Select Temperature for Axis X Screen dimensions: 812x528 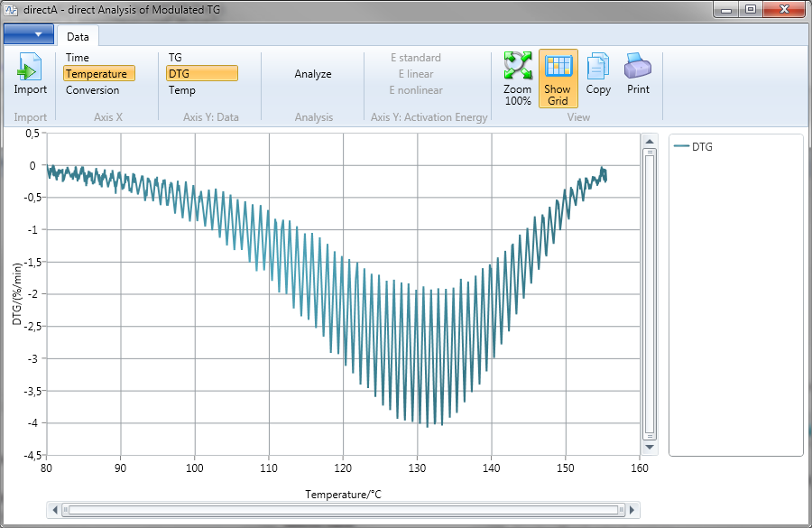[99, 74]
